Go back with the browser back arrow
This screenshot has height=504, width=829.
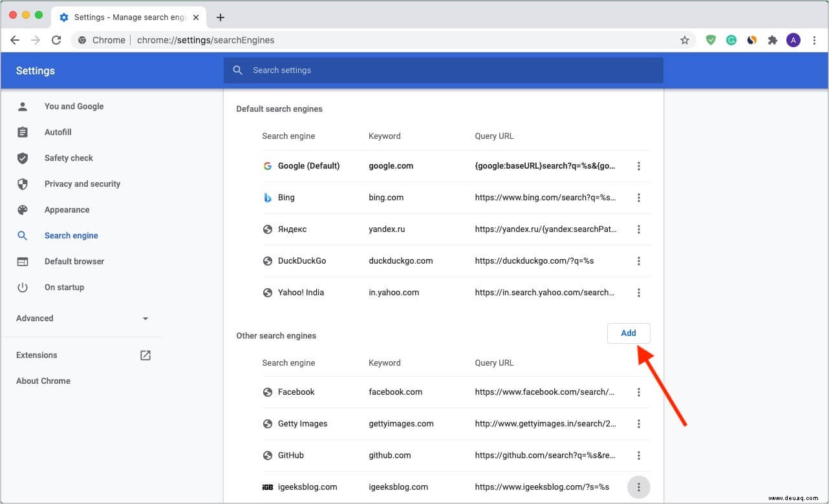click(x=15, y=40)
